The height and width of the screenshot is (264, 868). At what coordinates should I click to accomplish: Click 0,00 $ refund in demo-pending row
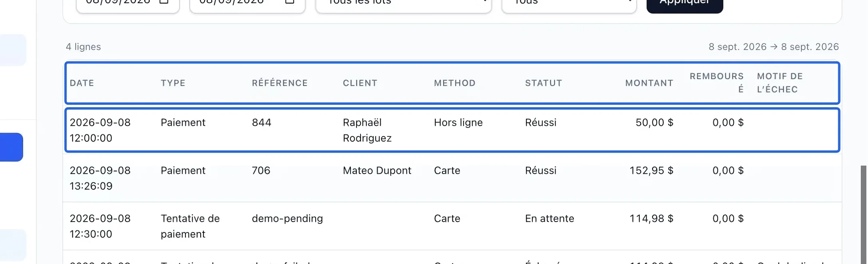728,218
